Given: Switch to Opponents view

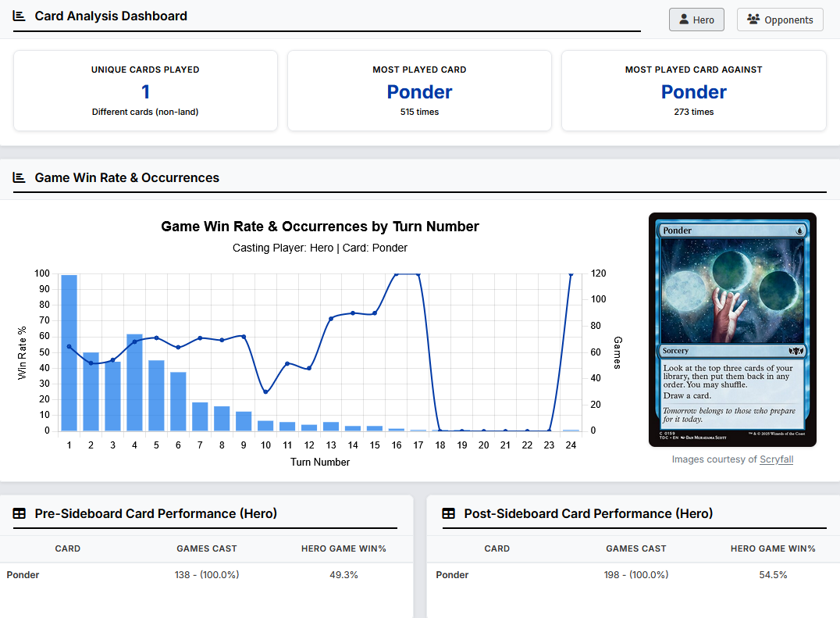Looking at the screenshot, I should pos(779,20).
